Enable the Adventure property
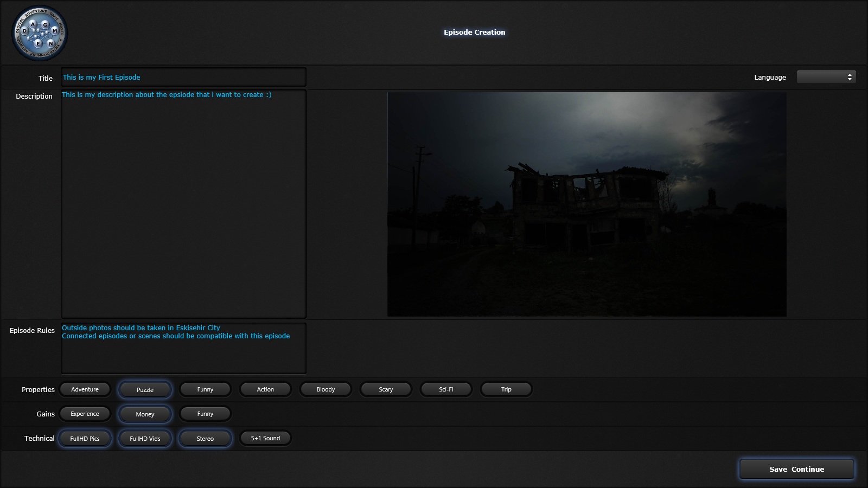Viewport: 868px width, 488px height. [x=85, y=389]
